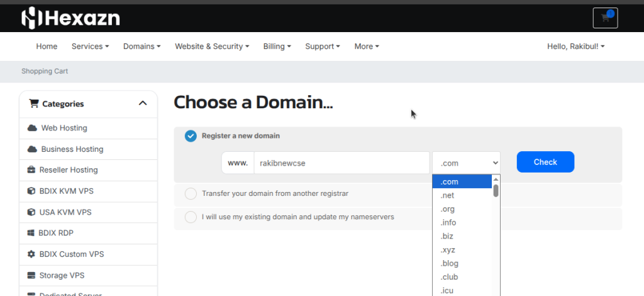The height and width of the screenshot is (296, 644).
Task: Open Business Hosting category
Action: coord(88,149)
